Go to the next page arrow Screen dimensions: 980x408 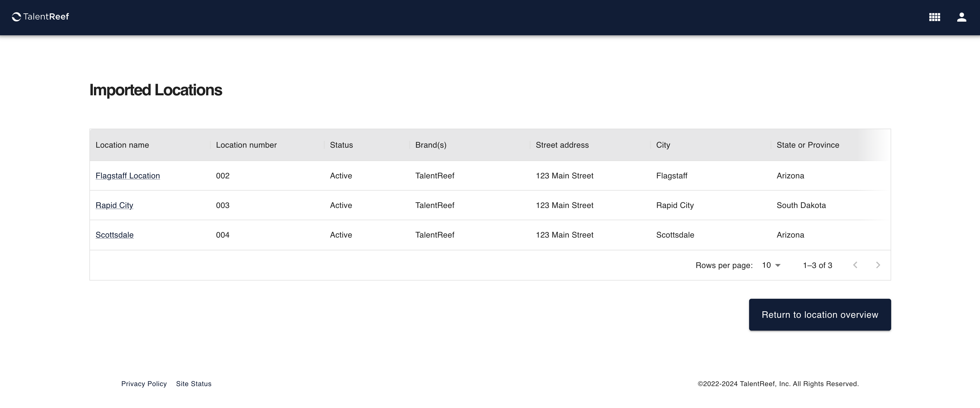pos(878,265)
